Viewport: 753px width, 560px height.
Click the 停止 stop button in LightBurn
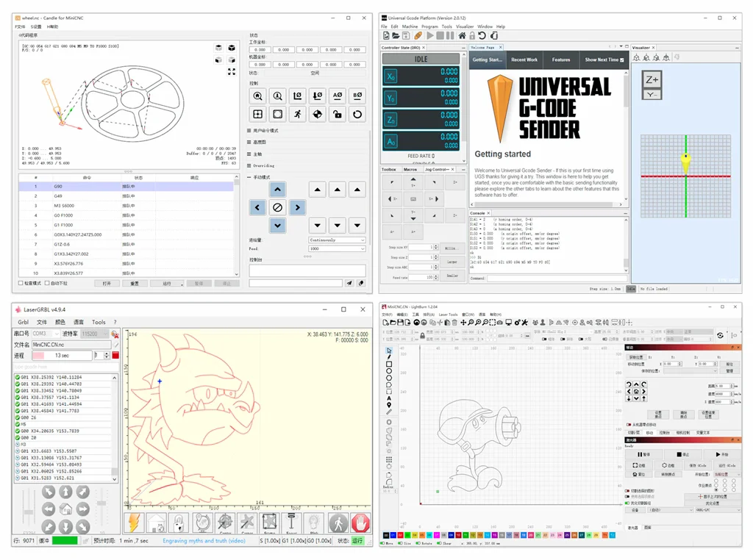(x=683, y=454)
